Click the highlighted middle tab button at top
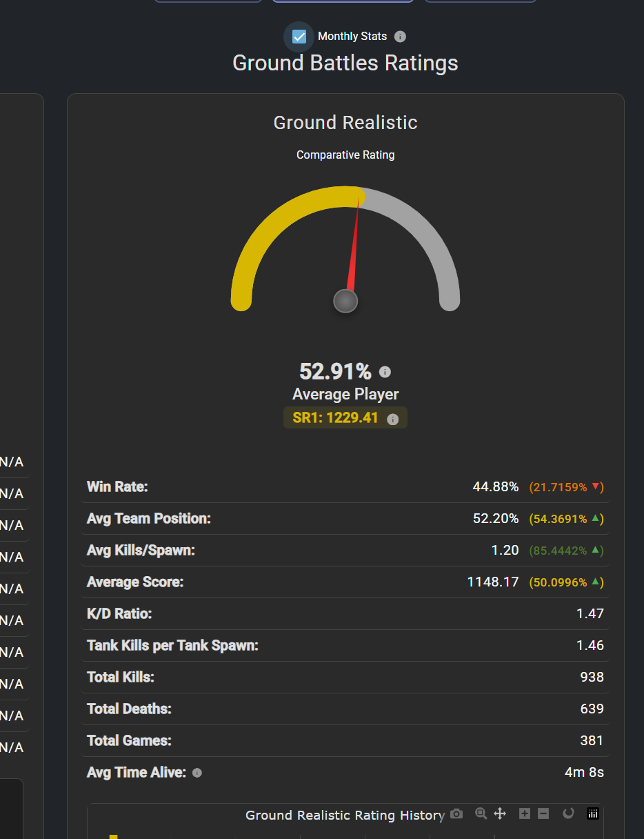 point(343,1)
